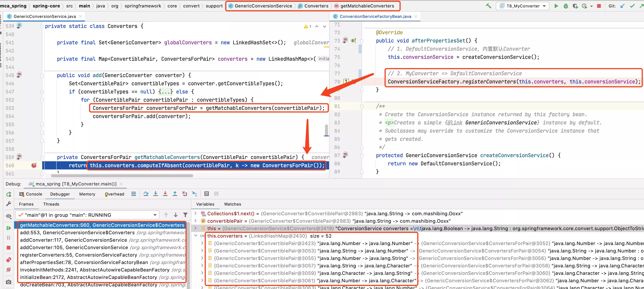Screen dimensions: 644x289
Task: Select the Frames tab in debugger
Action: 25,204
